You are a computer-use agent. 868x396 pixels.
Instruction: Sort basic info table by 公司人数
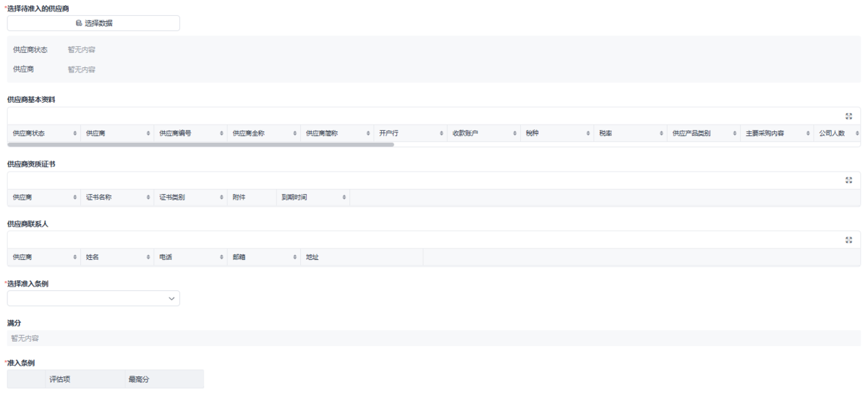click(x=856, y=133)
